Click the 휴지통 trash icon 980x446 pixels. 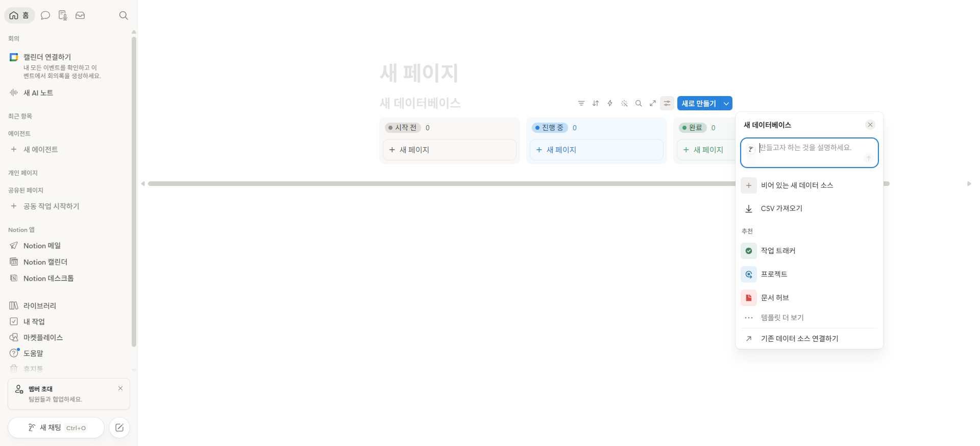14,368
